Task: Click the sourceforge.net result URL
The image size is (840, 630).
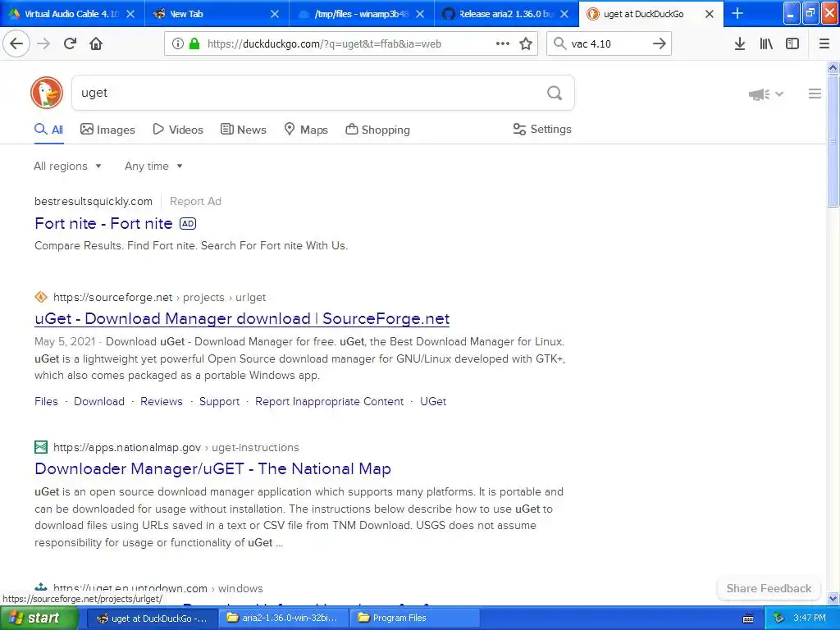Action: point(160,297)
